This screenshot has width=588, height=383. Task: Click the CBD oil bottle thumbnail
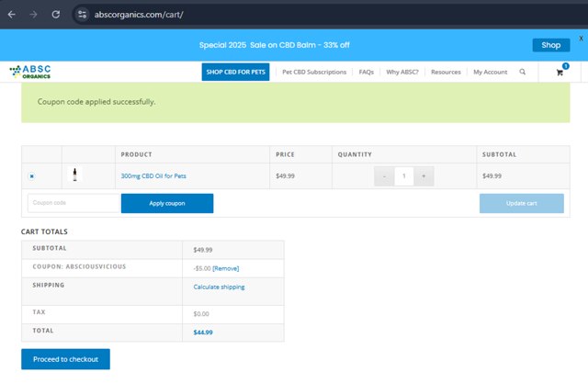tap(75, 175)
